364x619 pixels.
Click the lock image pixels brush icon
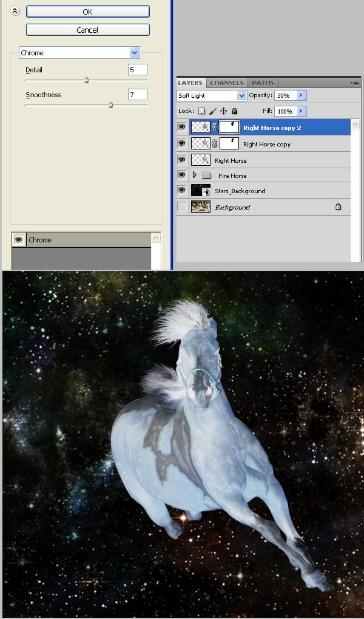click(x=212, y=112)
